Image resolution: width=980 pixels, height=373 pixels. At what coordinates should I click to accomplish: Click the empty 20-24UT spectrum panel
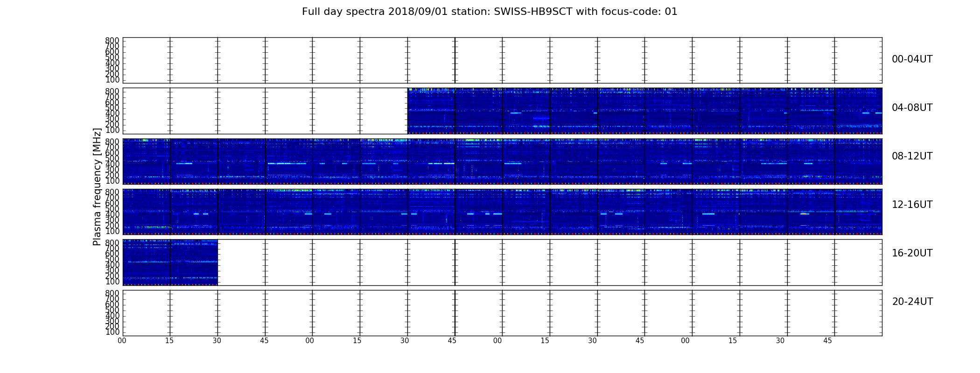[502, 313]
